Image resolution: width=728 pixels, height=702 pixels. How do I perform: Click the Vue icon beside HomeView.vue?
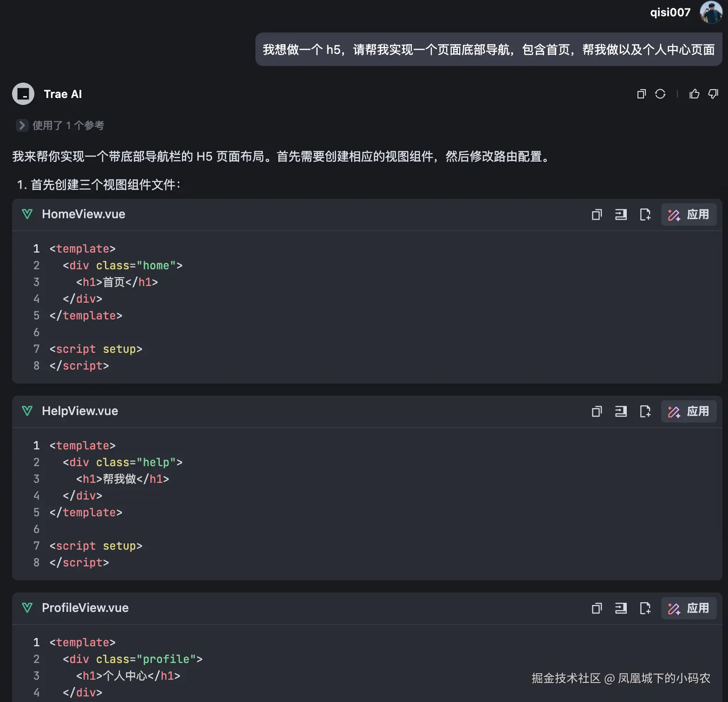point(27,214)
